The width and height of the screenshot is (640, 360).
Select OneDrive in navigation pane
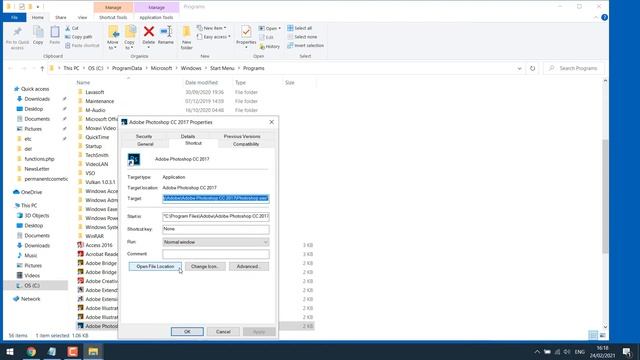pos(31,192)
